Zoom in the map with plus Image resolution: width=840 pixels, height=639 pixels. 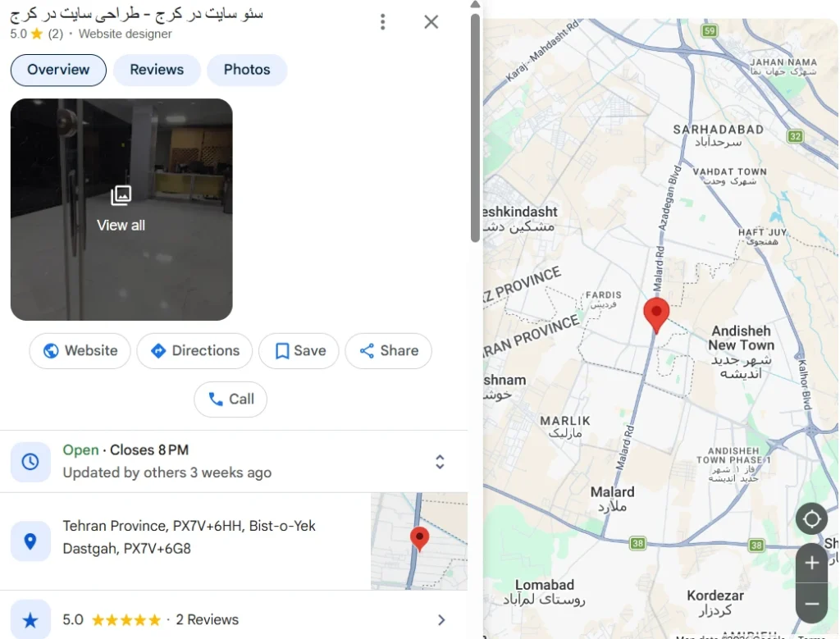pos(811,563)
